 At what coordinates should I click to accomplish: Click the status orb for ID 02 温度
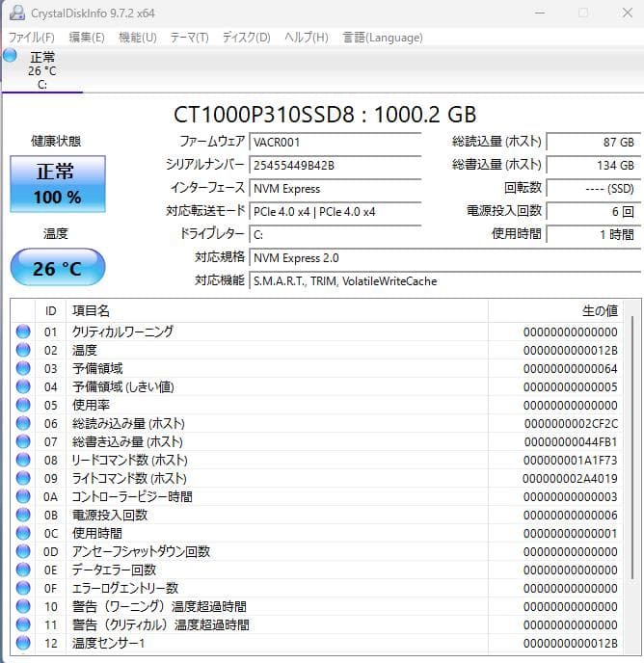coord(23,350)
